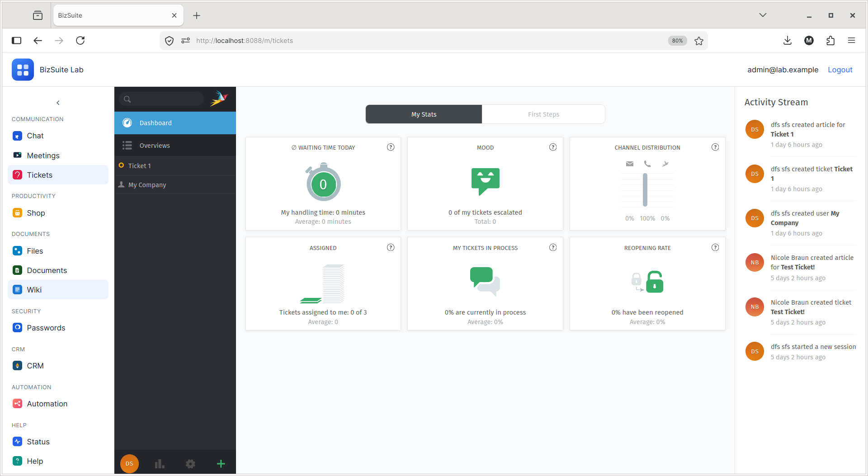
Task: Click the ticket search input field
Action: pyautogui.click(x=162, y=99)
